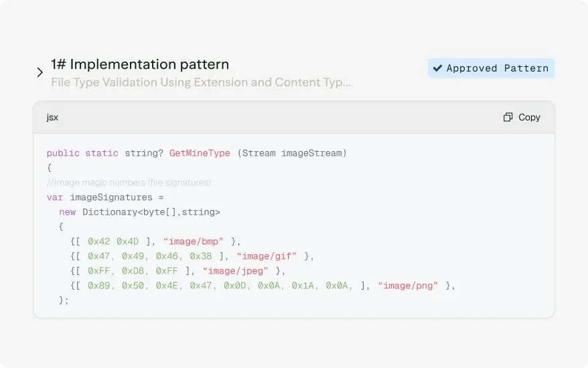The width and height of the screenshot is (588, 368).
Task: Click the "image/png" string value
Action: coord(408,286)
